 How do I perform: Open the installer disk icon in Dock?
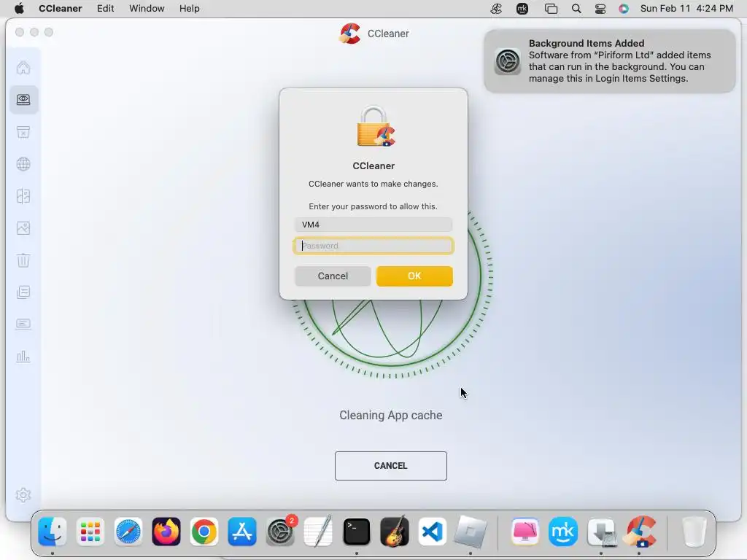point(601,532)
